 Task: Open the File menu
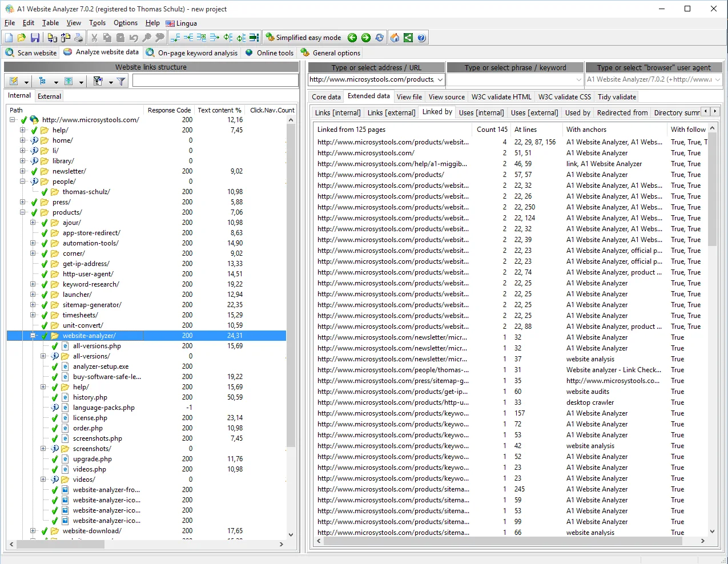click(10, 23)
